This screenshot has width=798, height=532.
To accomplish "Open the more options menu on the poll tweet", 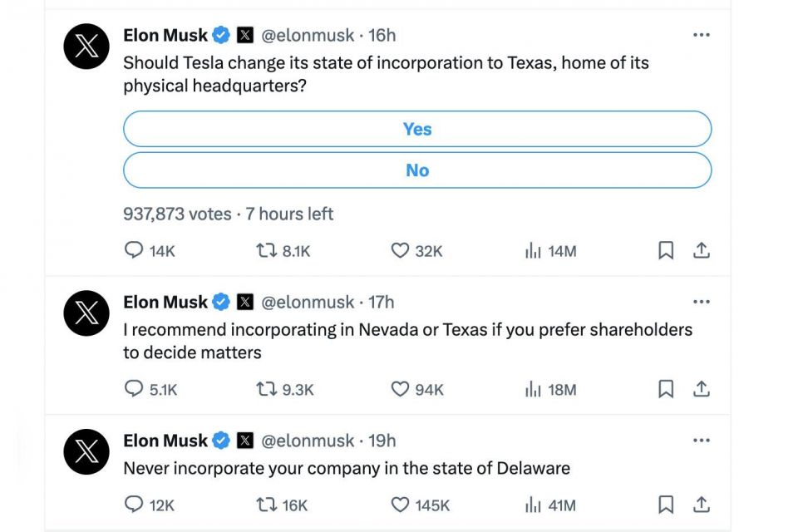I will [x=702, y=35].
